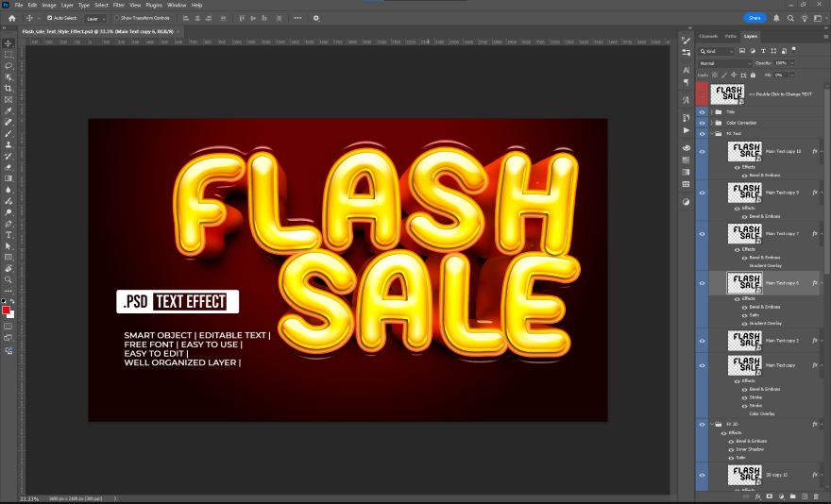This screenshot has width=831, height=504.
Task: Hide Main Text copy 6 layer
Action: coord(702,283)
